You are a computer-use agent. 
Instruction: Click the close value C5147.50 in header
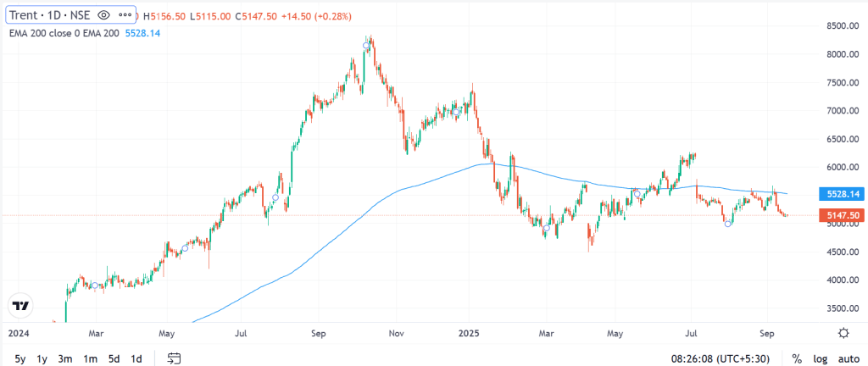(256, 17)
